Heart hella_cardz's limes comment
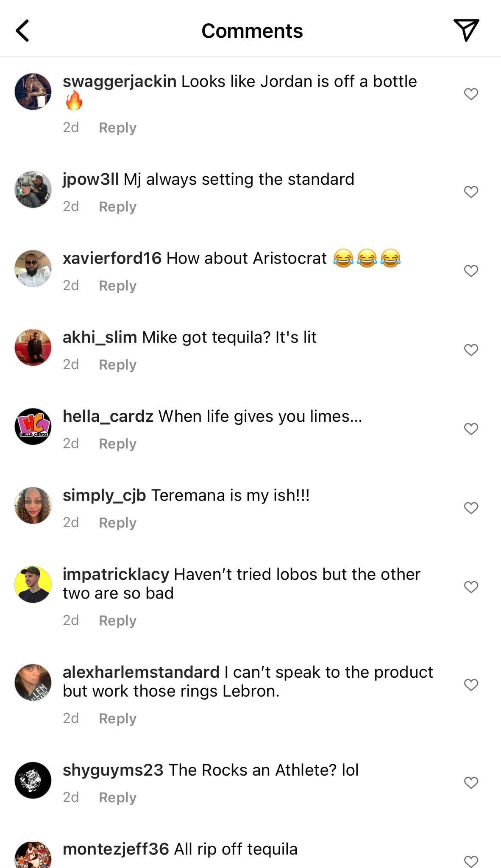This screenshot has height=868, width=501. click(471, 429)
